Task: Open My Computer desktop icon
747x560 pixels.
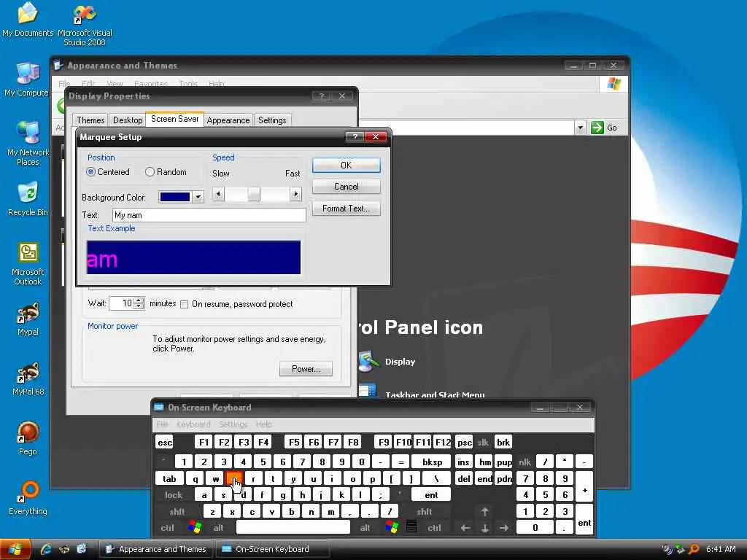Action: pyautogui.click(x=27, y=80)
